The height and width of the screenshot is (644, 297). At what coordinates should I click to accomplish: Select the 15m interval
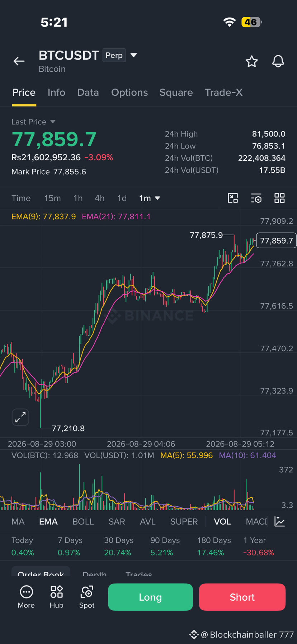[x=52, y=198]
